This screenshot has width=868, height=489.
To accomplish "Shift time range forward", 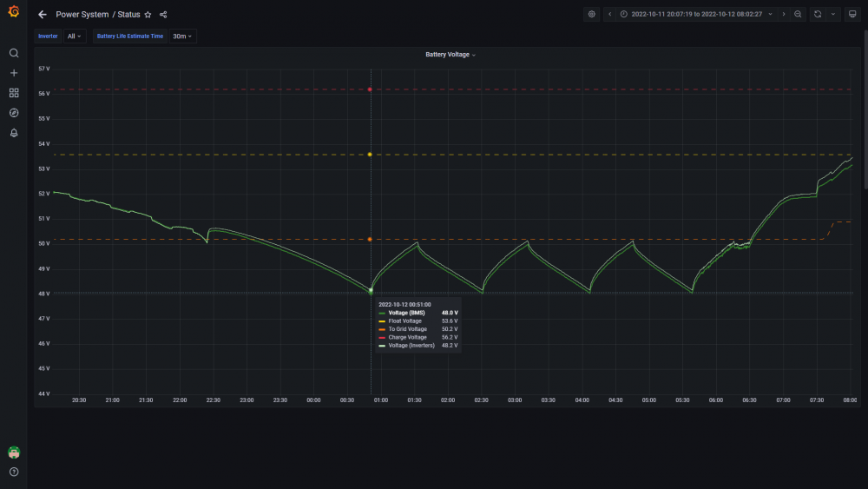I will (x=783, y=15).
